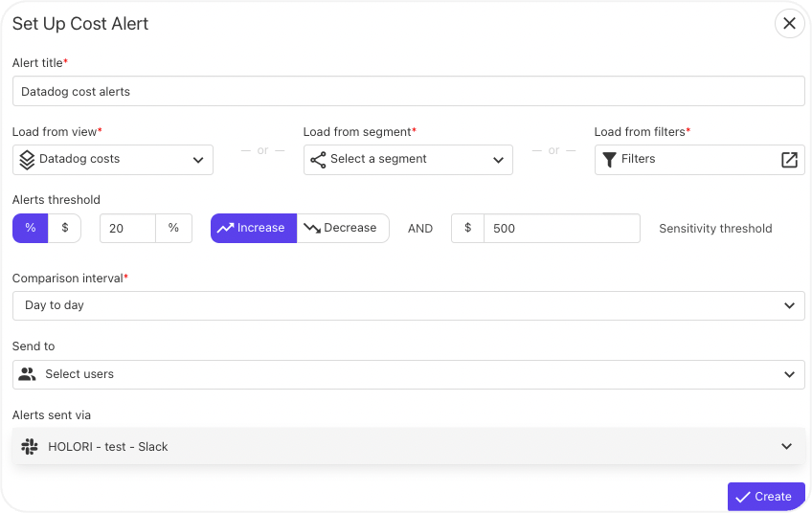Screen dimensions: 812x513
Task: Close the Set Up Cost Alert dialog
Action: click(x=789, y=23)
